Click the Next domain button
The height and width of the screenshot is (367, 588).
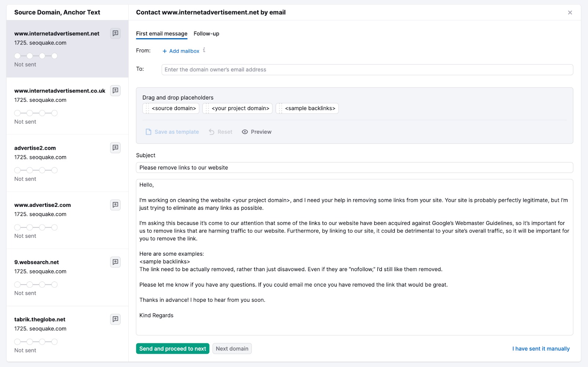[x=232, y=348]
